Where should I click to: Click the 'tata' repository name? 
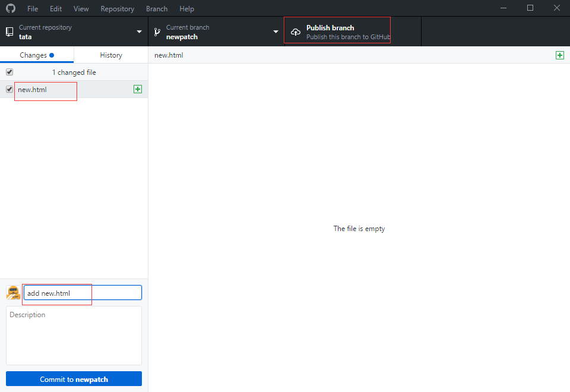25,37
